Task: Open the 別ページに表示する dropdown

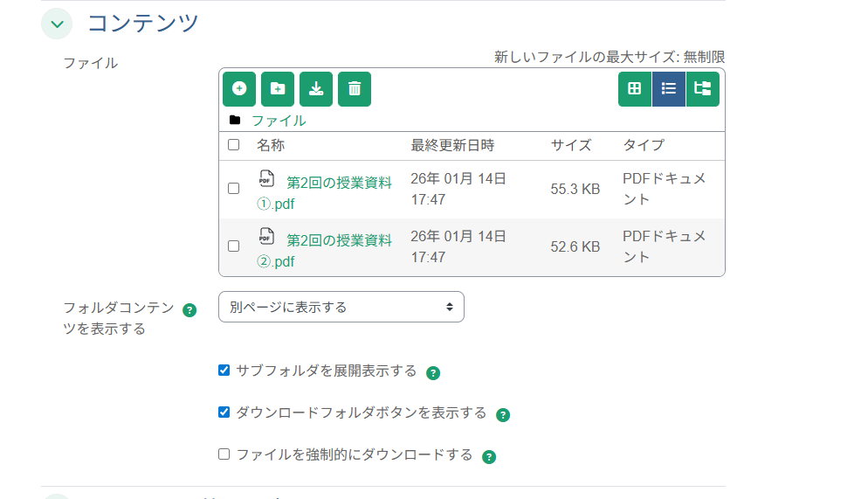Action: click(x=341, y=307)
